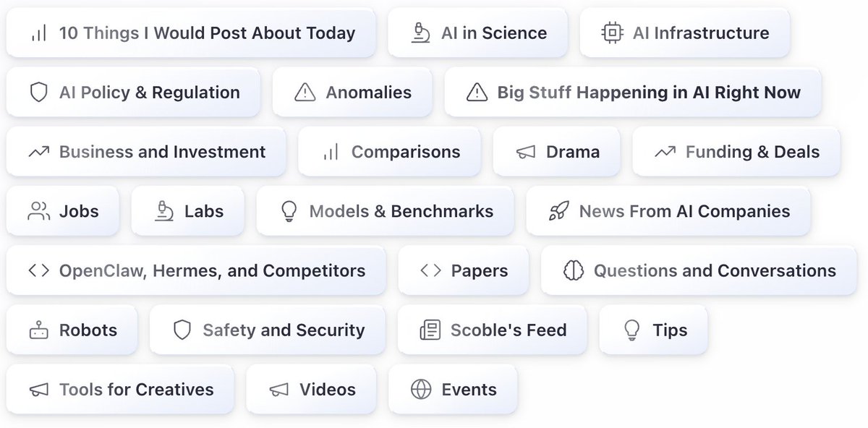Image resolution: width=868 pixels, height=428 pixels.
Task: Open the Drama category
Action: [x=557, y=152]
